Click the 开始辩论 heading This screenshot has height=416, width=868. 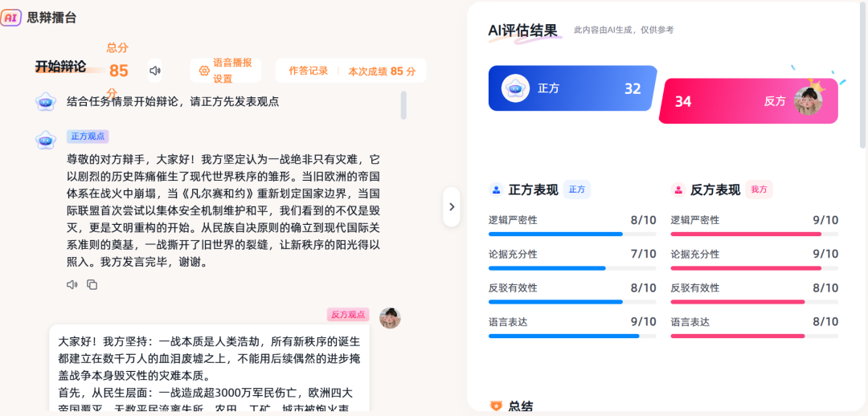tap(60, 67)
